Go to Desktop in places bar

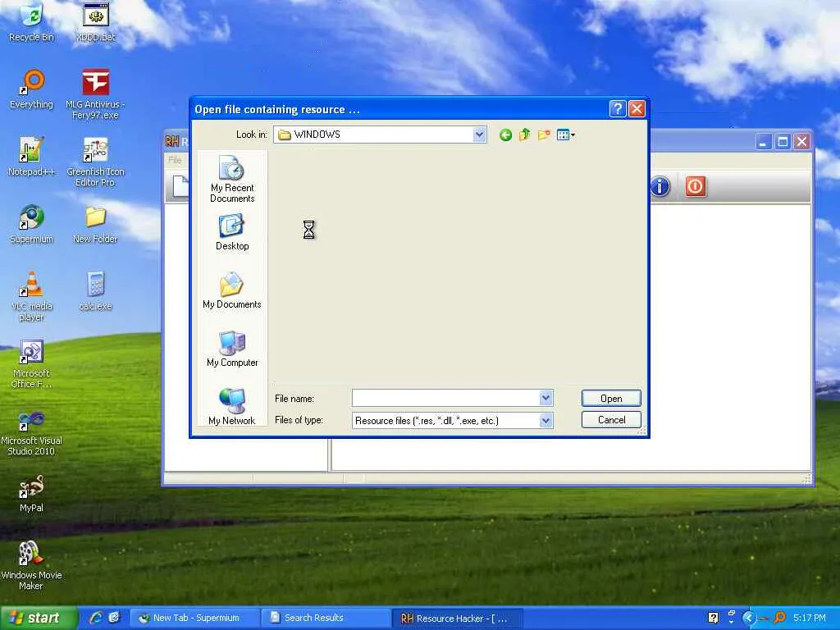coord(232,232)
